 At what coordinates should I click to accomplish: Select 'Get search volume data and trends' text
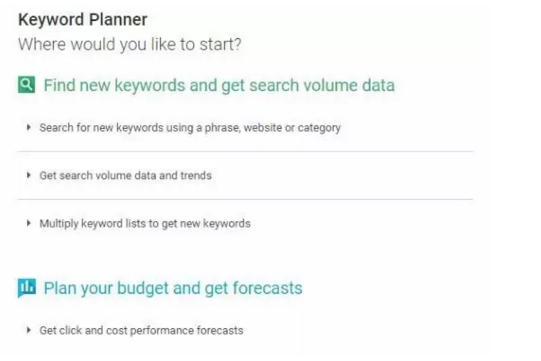126,175
